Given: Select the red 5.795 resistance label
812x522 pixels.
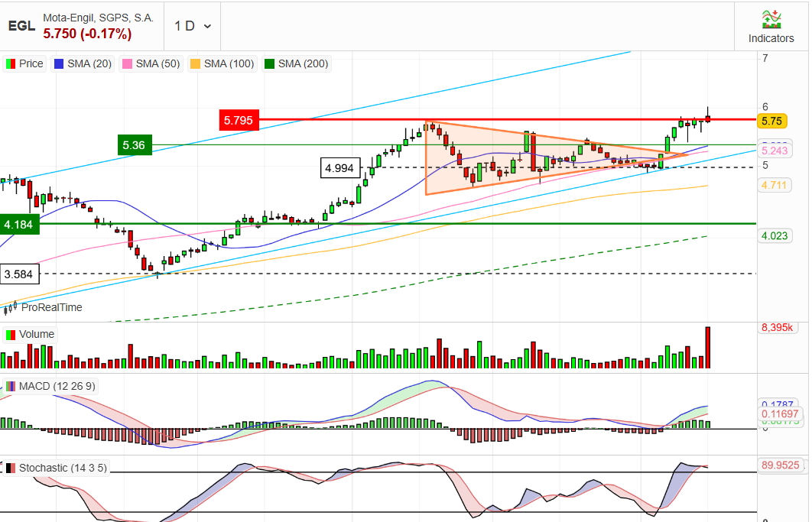Looking at the screenshot, I should [239, 120].
